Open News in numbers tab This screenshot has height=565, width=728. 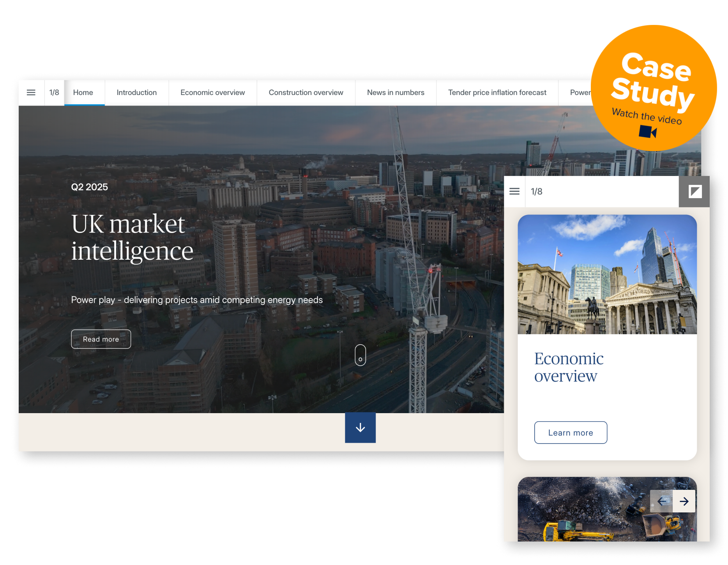click(396, 93)
